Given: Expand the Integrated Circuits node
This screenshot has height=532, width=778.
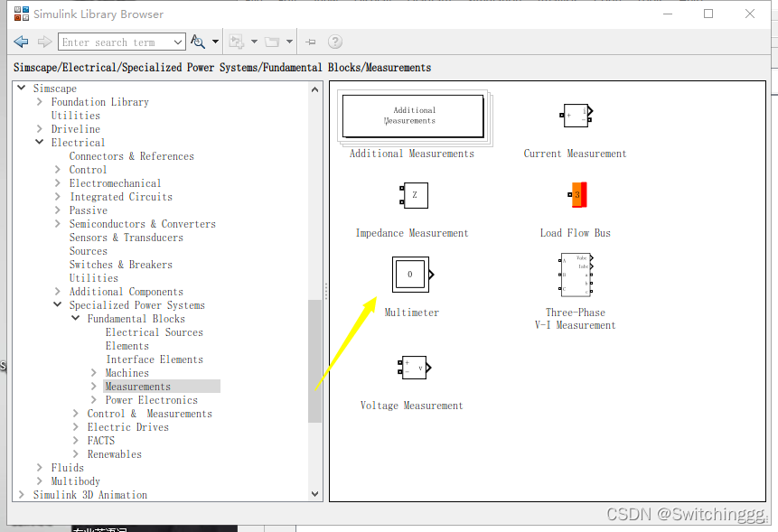Looking at the screenshot, I should pyautogui.click(x=58, y=196).
